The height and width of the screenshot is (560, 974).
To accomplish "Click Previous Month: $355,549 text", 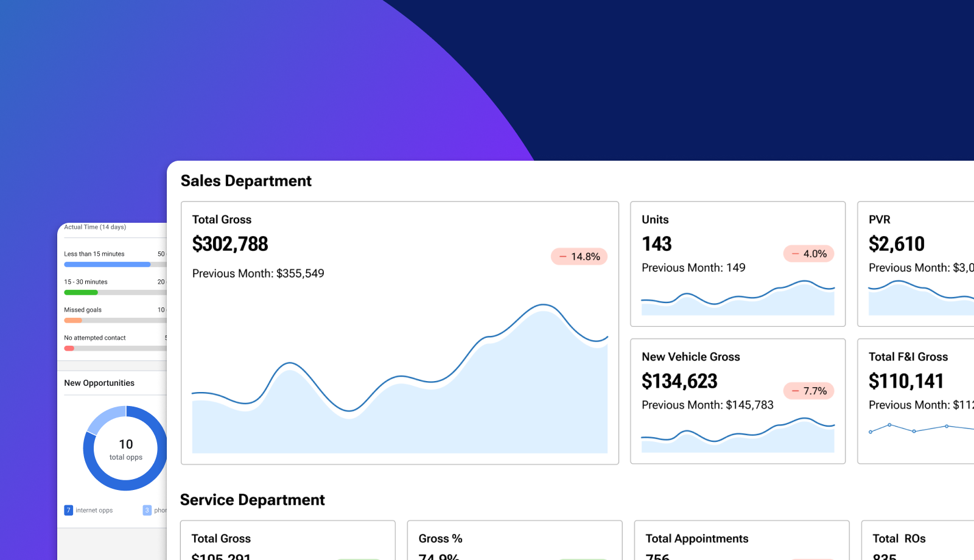I will [x=258, y=273].
